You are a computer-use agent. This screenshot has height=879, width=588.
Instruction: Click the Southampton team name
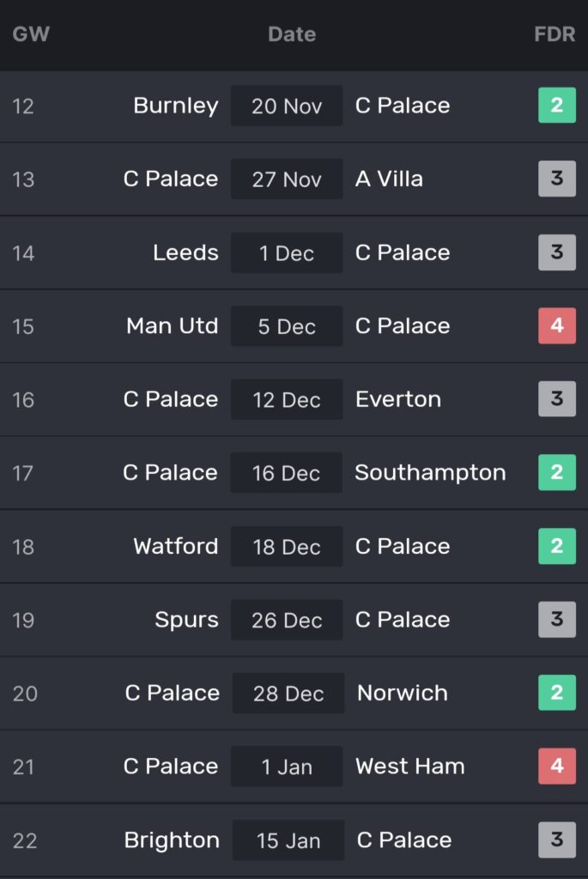[x=430, y=473]
